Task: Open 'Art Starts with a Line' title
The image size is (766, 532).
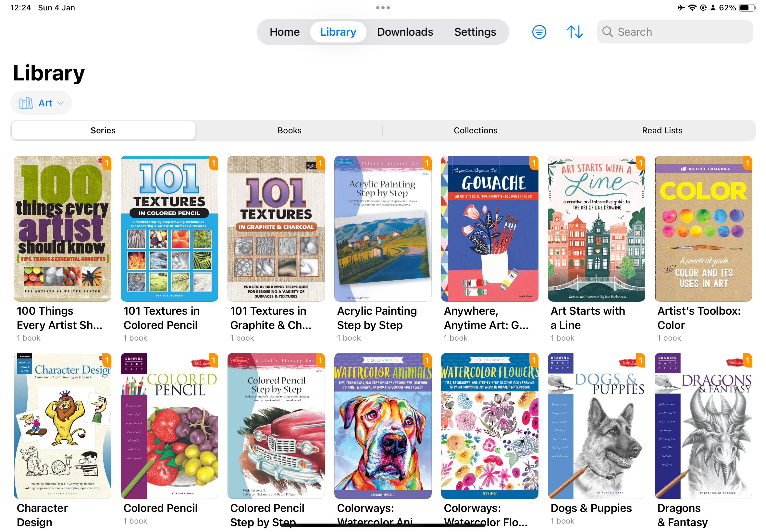Action: coord(587,318)
